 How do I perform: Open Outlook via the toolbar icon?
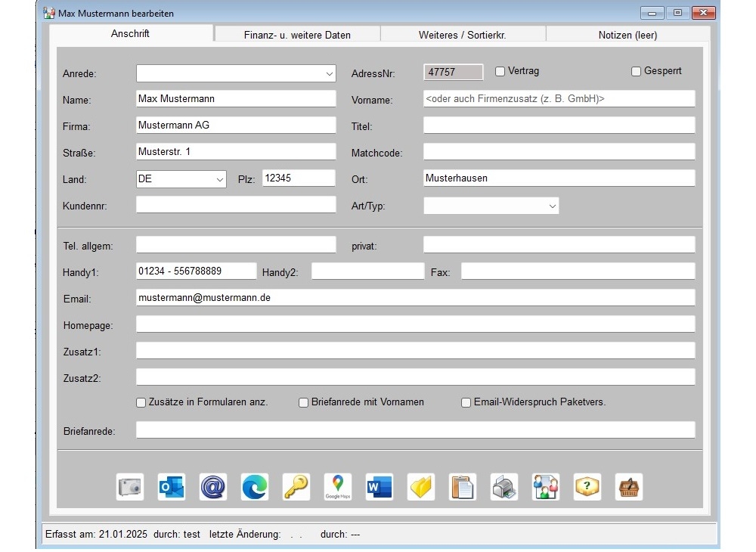tap(172, 487)
